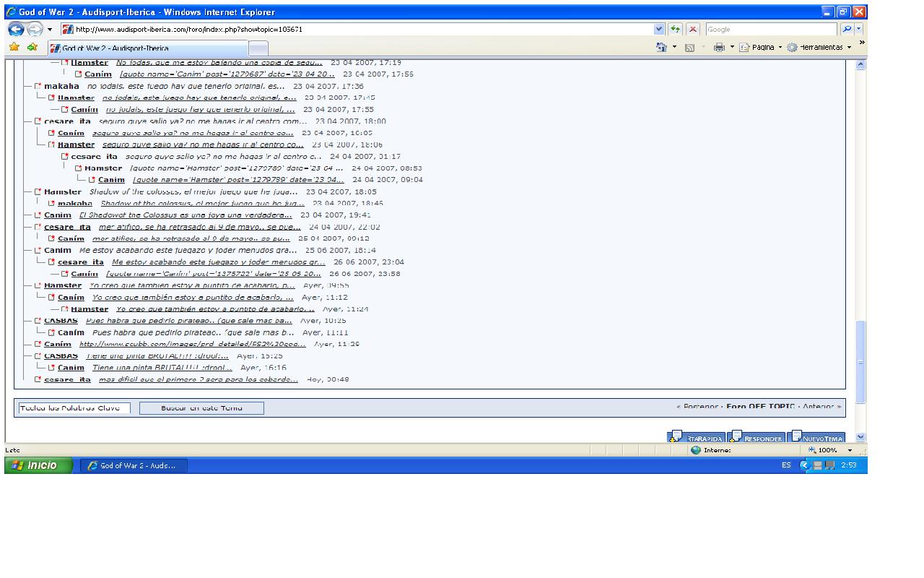
Task: Open the zoom level dropdown arrow
Action: (x=850, y=450)
